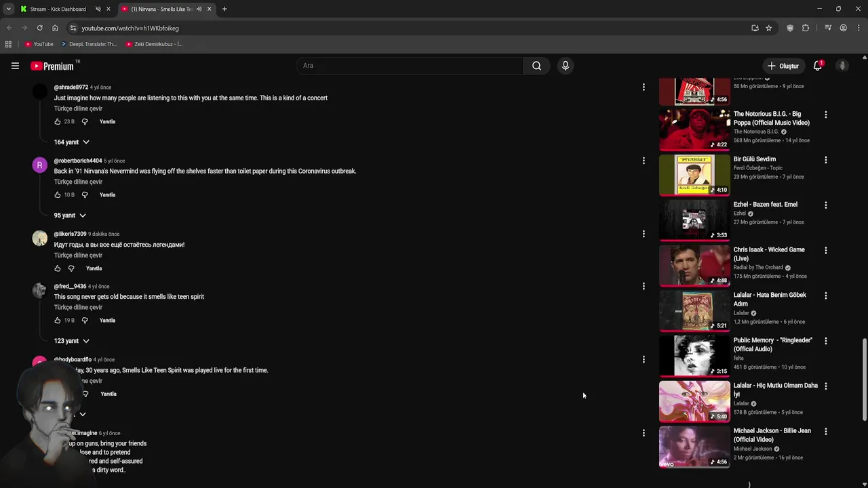Open @robertborich4404 channel username link
868x488 pixels.
point(78,161)
